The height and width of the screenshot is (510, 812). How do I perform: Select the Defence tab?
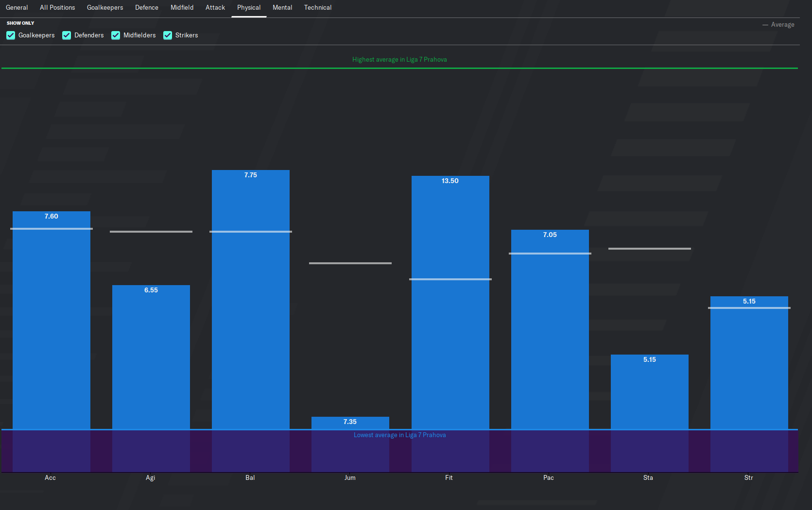coord(147,8)
